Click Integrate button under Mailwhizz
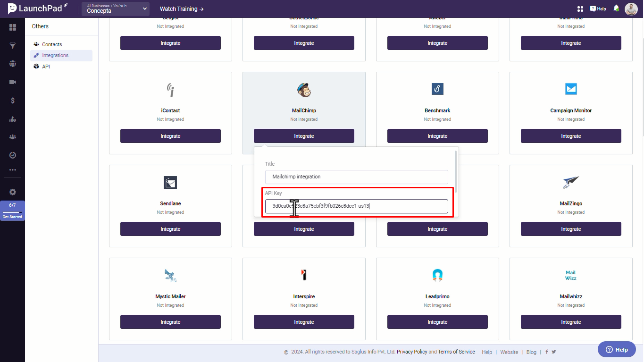The height and width of the screenshot is (362, 644). [571, 322]
